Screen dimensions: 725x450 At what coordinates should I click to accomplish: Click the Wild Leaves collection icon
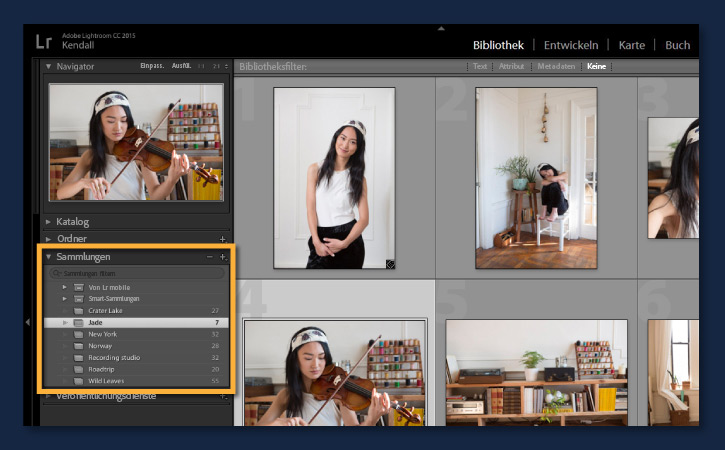(79, 381)
